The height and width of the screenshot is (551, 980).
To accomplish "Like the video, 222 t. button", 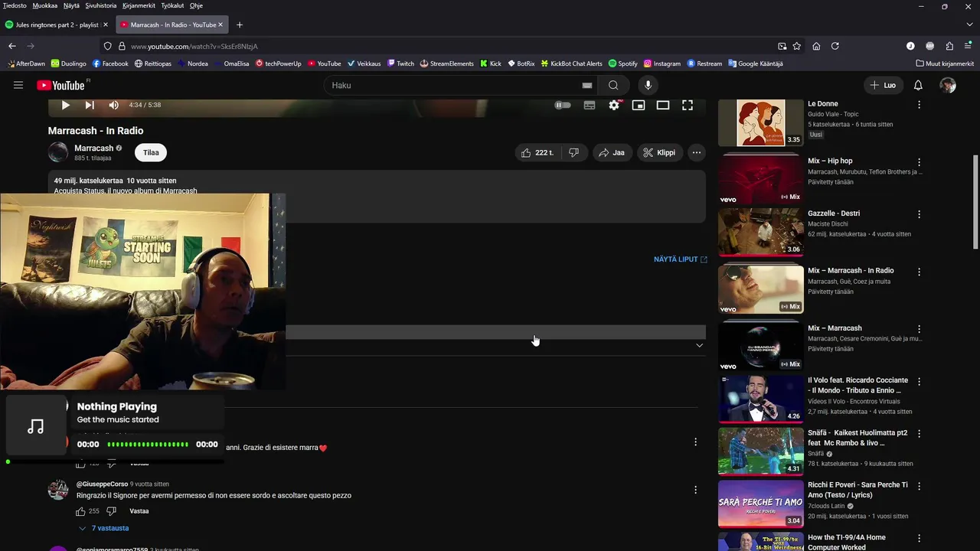I will [x=537, y=152].
